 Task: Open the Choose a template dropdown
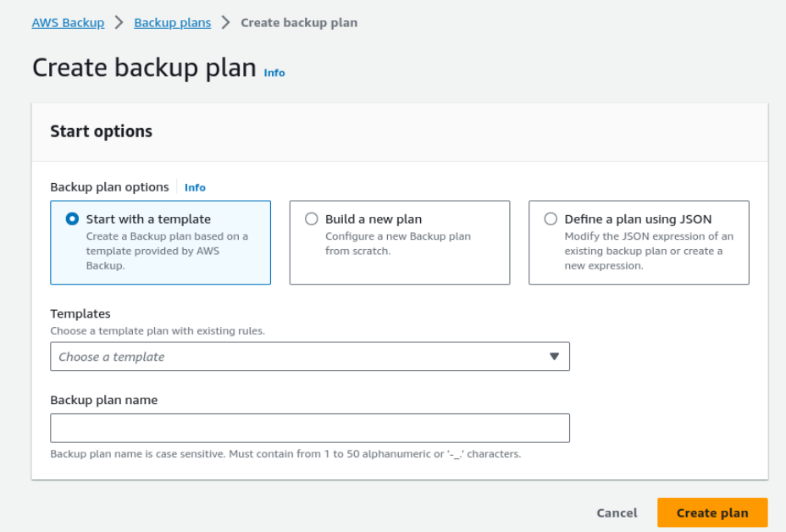tap(310, 357)
